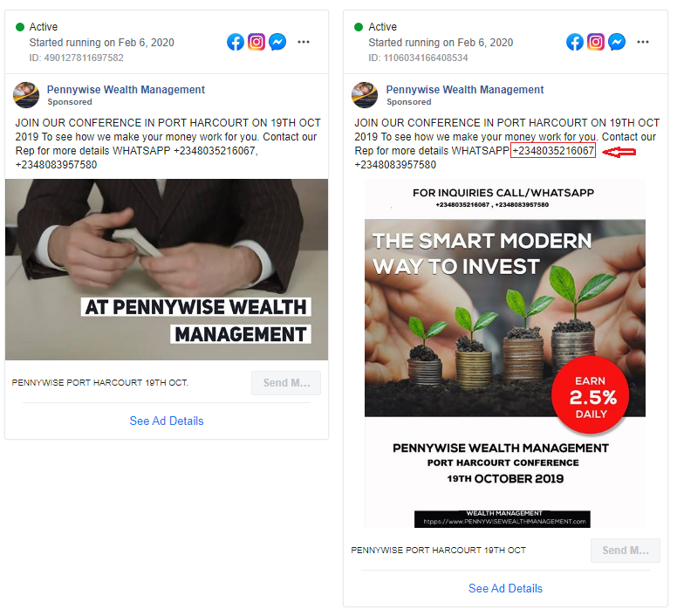Click Send Message button on right ad
Viewport: 677px width, 616px height.
pos(626,551)
